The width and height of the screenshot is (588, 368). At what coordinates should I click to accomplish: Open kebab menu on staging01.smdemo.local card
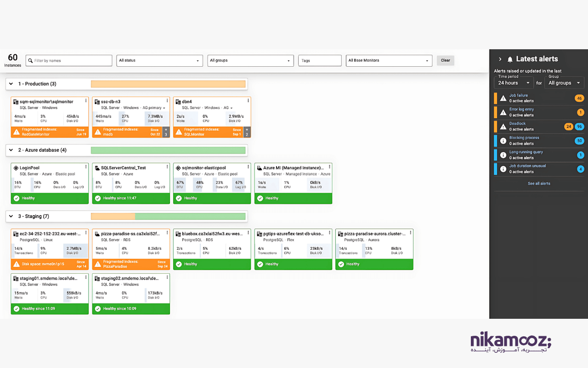86,277
